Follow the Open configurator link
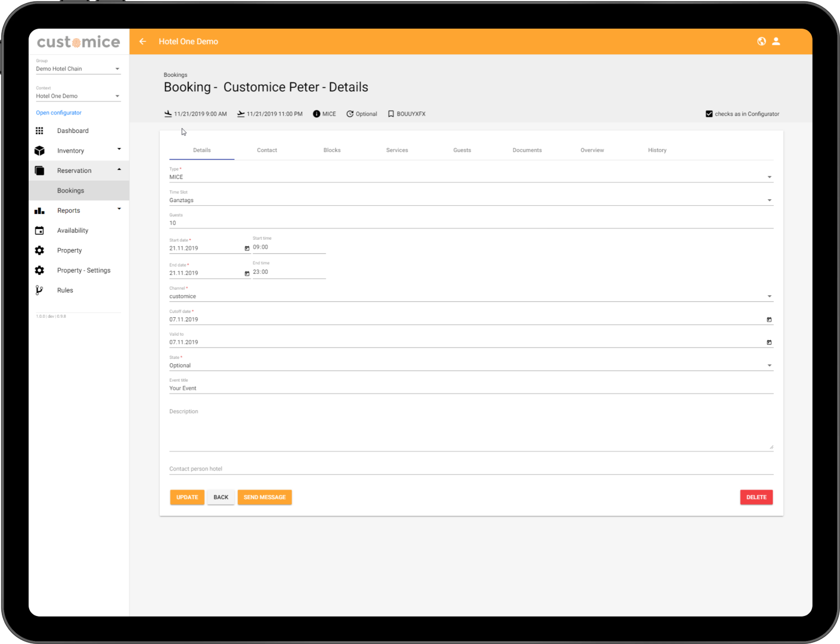Screen dimensions: 840x644 58,113
